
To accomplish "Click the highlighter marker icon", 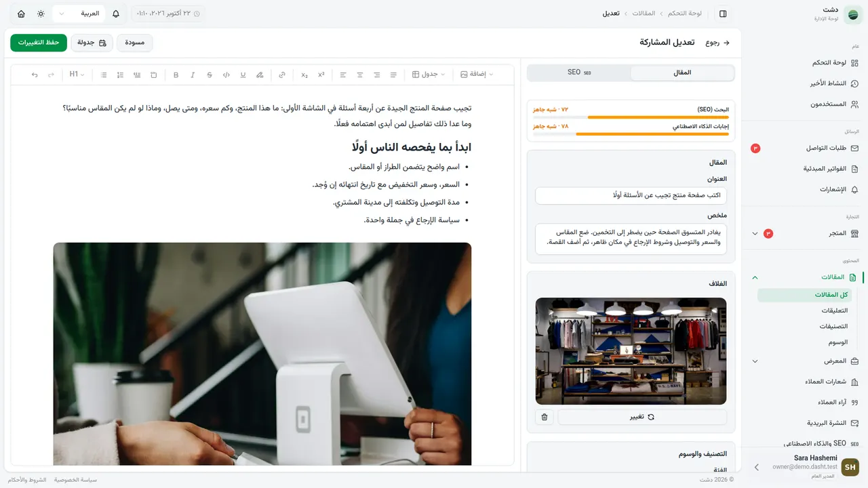I will [260, 75].
